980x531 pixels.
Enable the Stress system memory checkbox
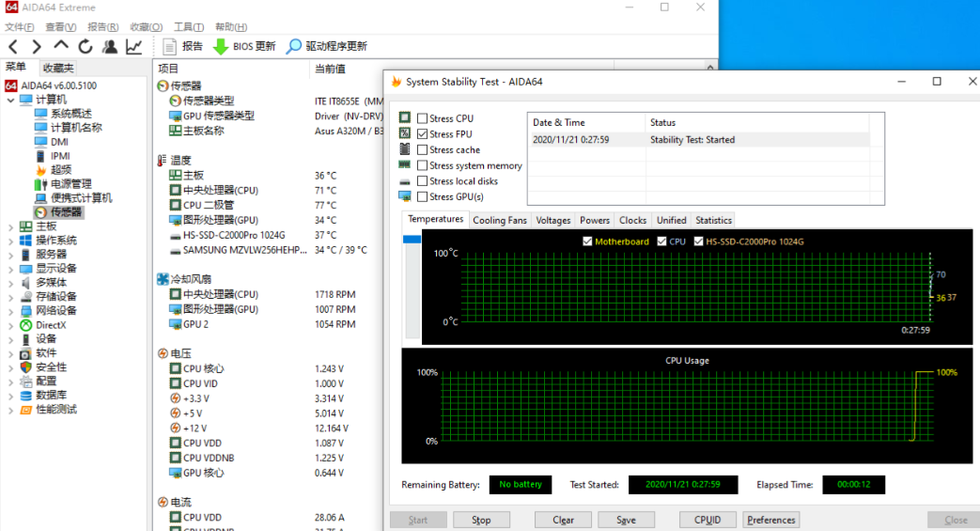(423, 165)
